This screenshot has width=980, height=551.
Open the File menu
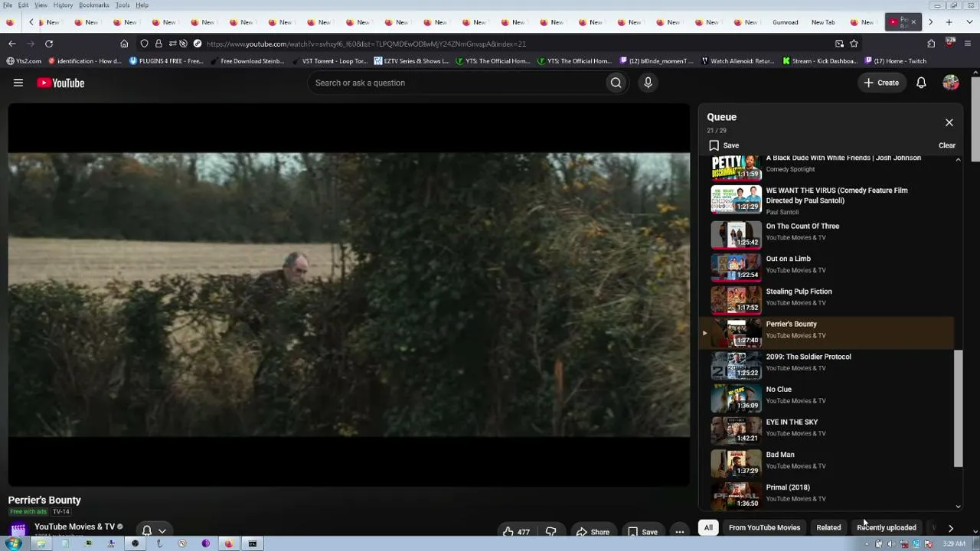(7, 5)
